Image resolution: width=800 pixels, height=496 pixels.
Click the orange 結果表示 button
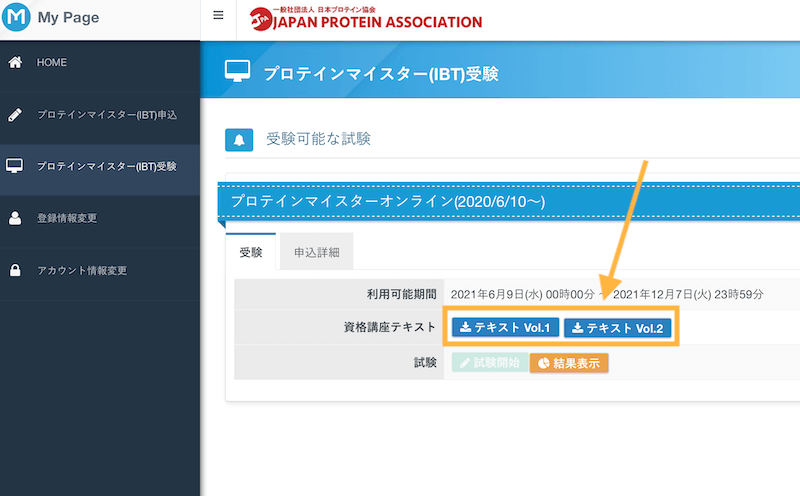click(x=569, y=363)
